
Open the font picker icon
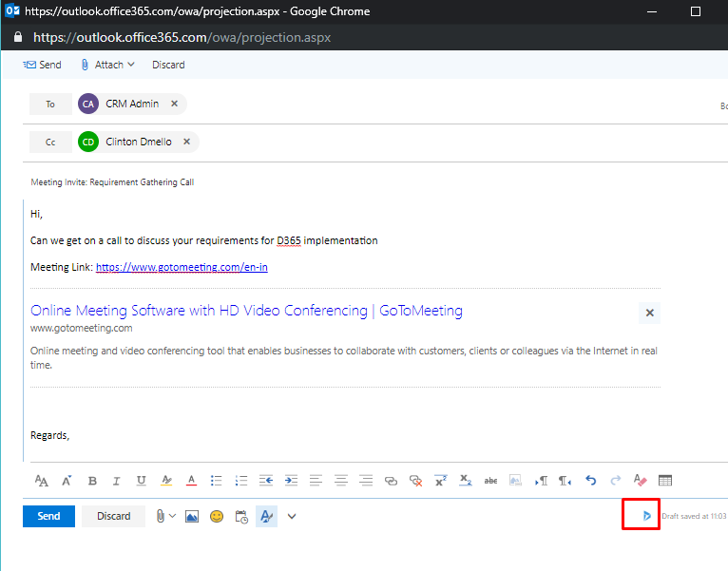coord(41,481)
